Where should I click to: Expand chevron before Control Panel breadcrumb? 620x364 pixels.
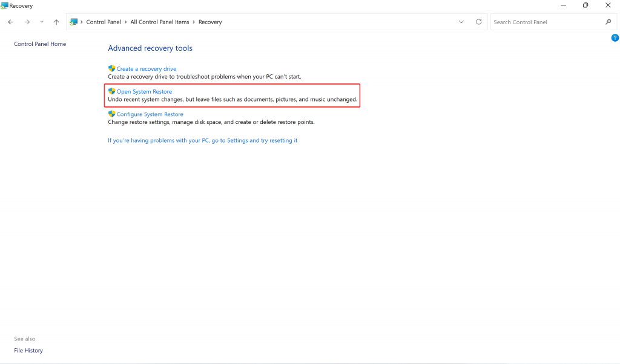[82, 22]
